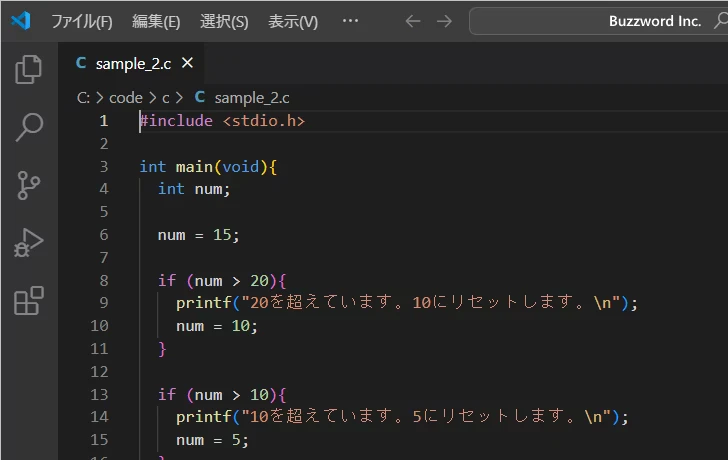Open the ファイル(F) menu

(82, 21)
